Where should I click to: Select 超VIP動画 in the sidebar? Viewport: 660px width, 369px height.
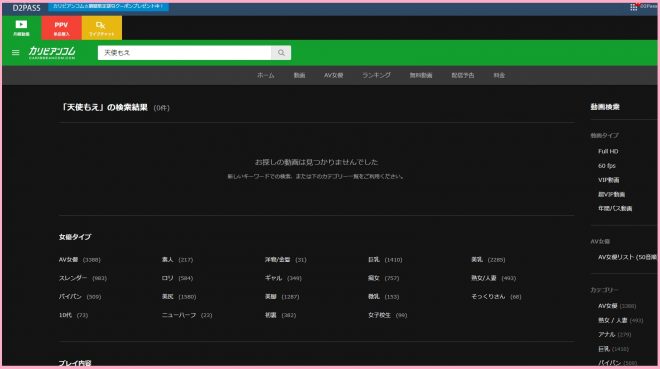[611, 194]
